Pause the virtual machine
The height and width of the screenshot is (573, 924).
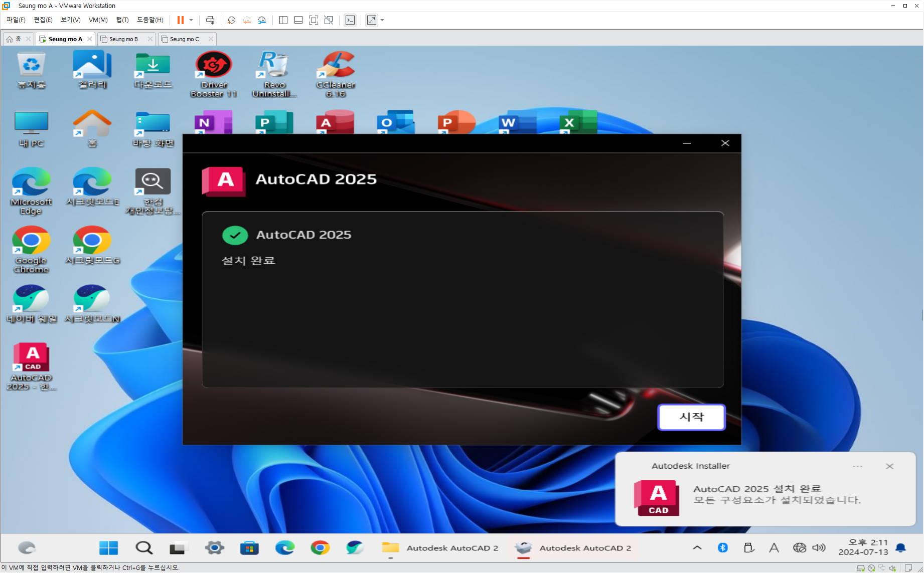tap(181, 20)
